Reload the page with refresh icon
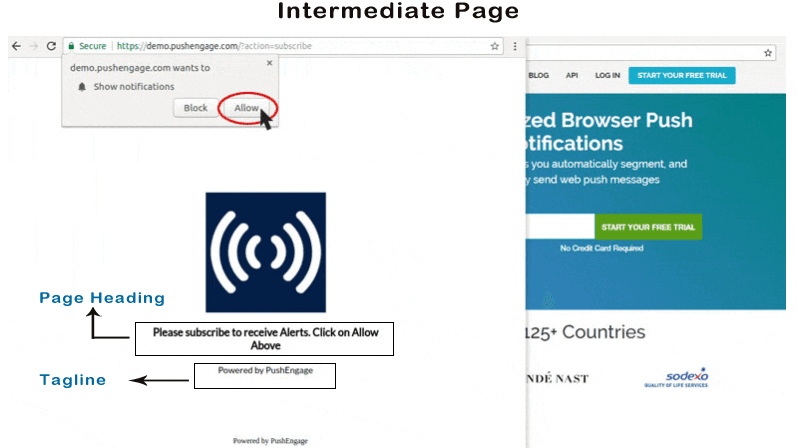Screen dimensions: 797x448 51,46
